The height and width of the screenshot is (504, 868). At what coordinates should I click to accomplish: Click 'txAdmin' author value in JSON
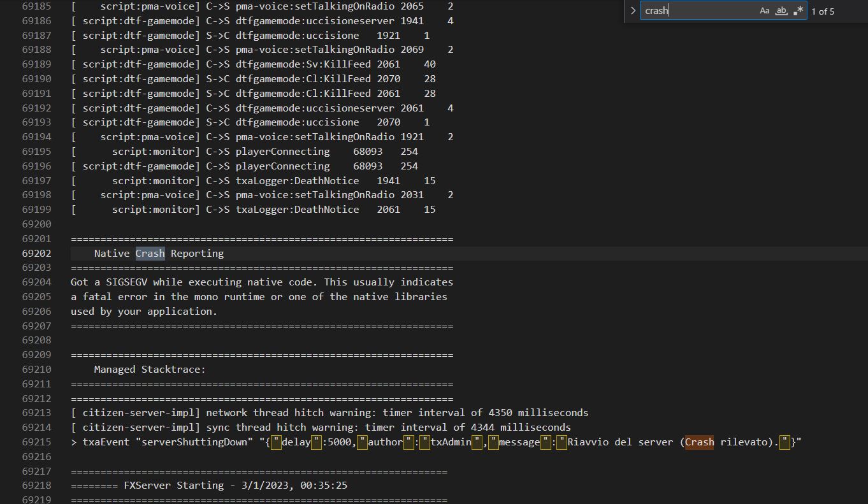[x=451, y=442]
